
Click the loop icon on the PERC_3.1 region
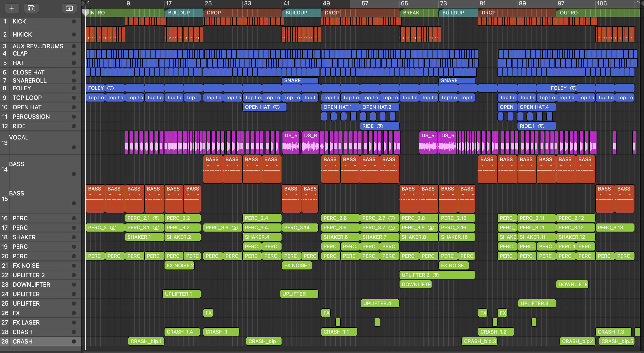(156, 228)
